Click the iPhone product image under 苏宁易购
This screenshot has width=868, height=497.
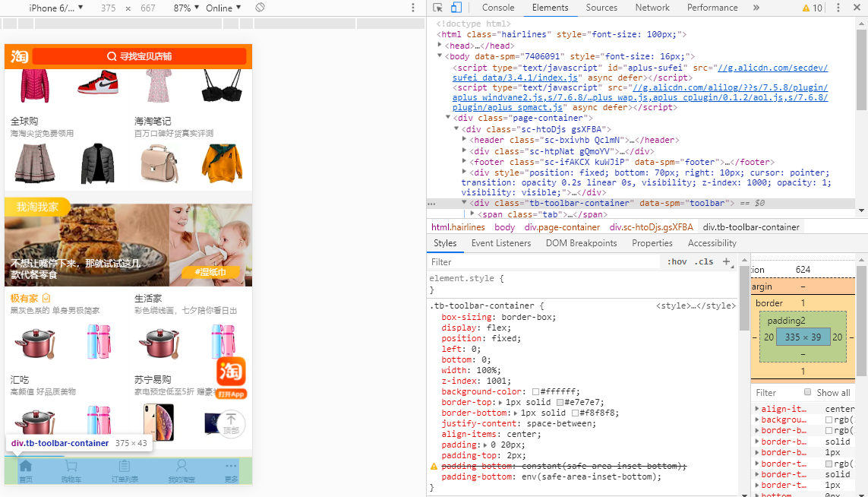[159, 423]
